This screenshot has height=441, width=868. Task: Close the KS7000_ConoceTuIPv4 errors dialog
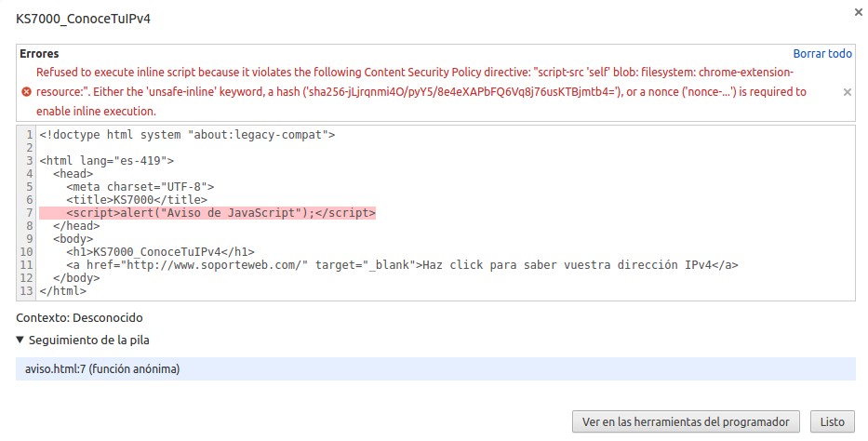(x=857, y=11)
